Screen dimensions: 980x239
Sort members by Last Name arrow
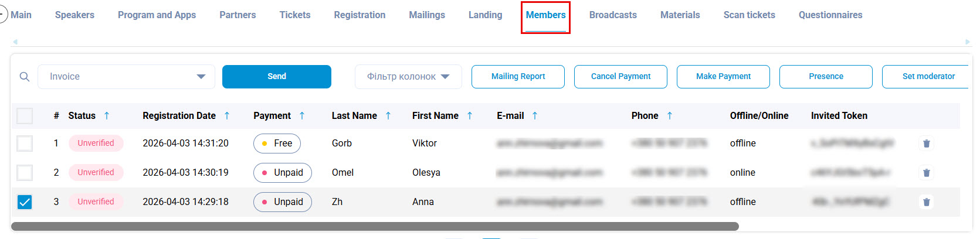[388, 116]
